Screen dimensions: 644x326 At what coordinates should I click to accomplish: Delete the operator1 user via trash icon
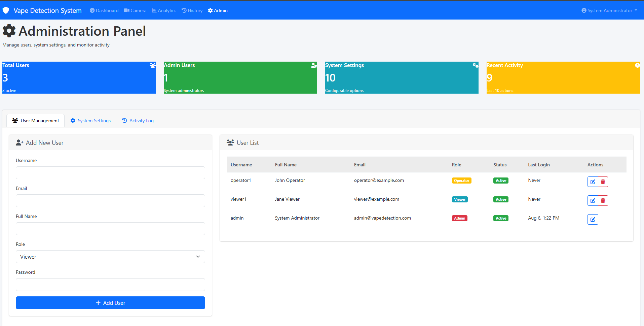point(603,182)
